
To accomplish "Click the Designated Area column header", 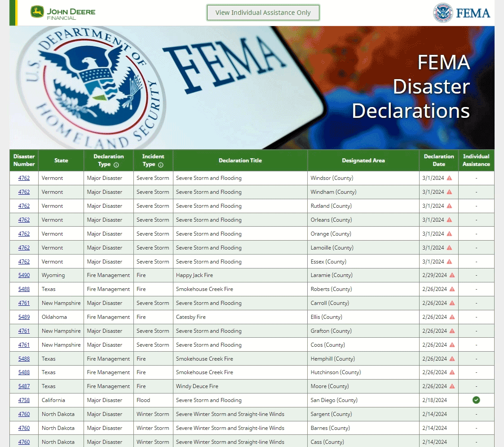I will (363, 161).
